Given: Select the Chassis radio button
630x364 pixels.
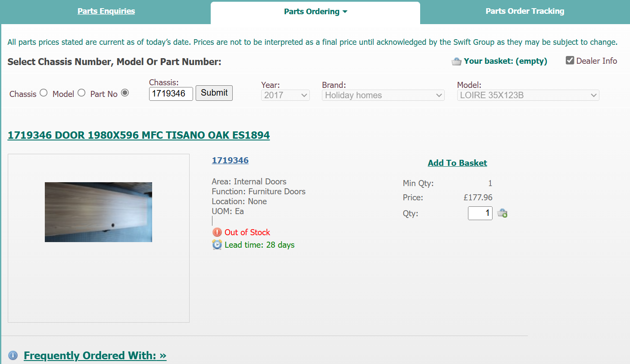Looking at the screenshot, I should [x=44, y=93].
